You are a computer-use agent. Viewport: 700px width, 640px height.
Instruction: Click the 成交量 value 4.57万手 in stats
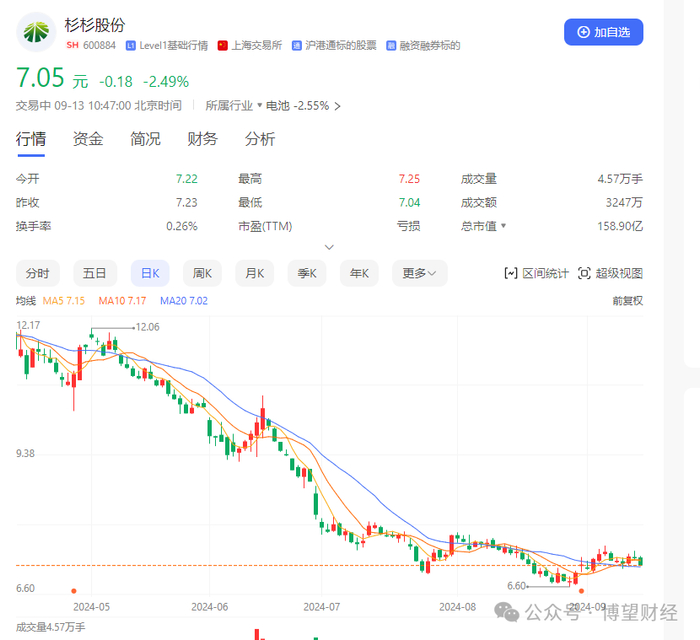620,179
